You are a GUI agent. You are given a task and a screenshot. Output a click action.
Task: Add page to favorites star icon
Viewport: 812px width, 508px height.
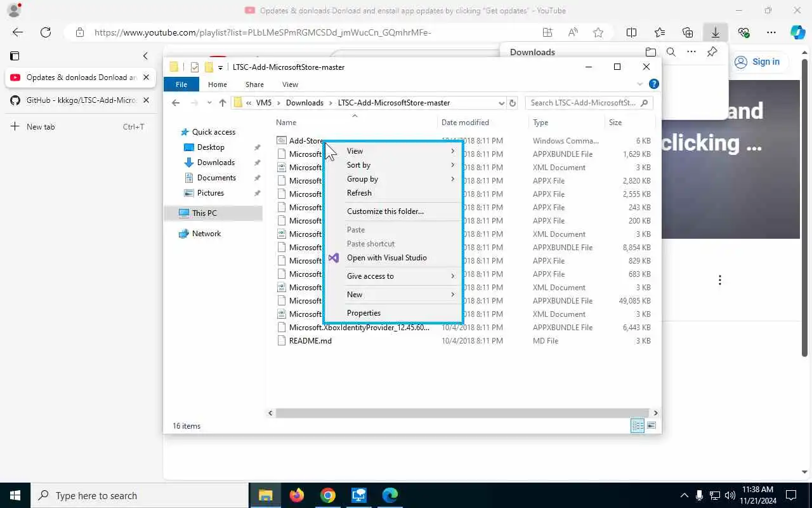coord(598,32)
